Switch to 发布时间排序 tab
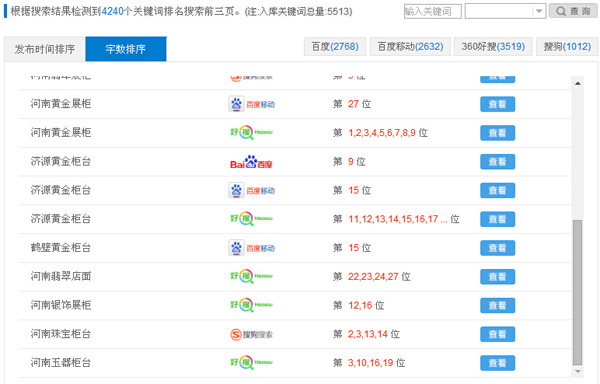The image size is (600, 384). (x=45, y=49)
